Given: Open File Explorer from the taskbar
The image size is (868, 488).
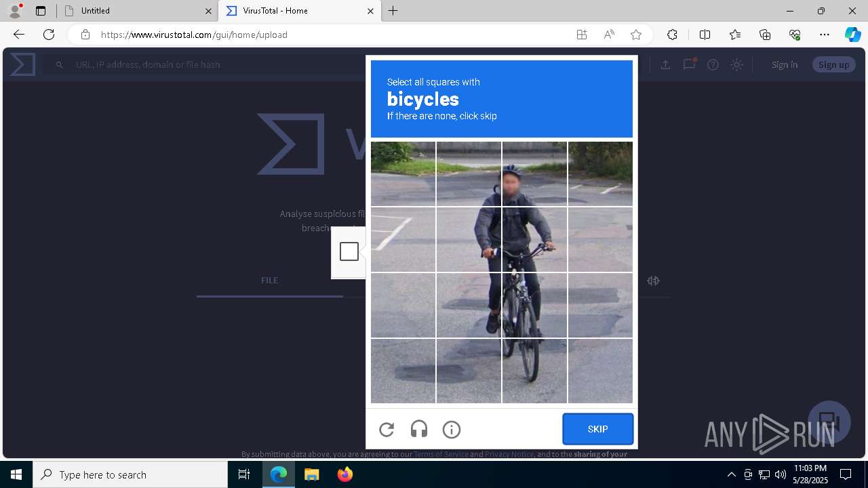Looking at the screenshot, I should tap(311, 474).
